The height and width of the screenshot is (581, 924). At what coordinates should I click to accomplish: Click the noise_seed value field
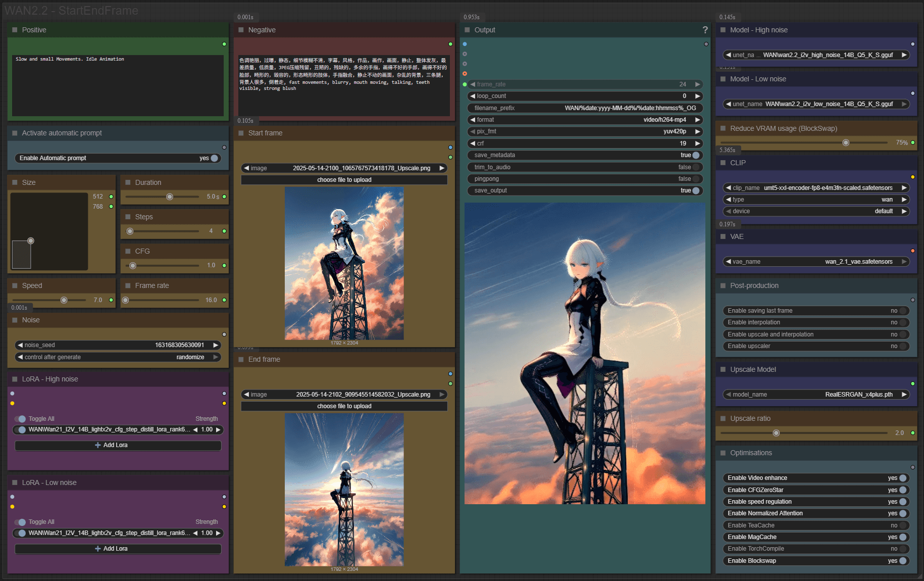click(x=118, y=345)
